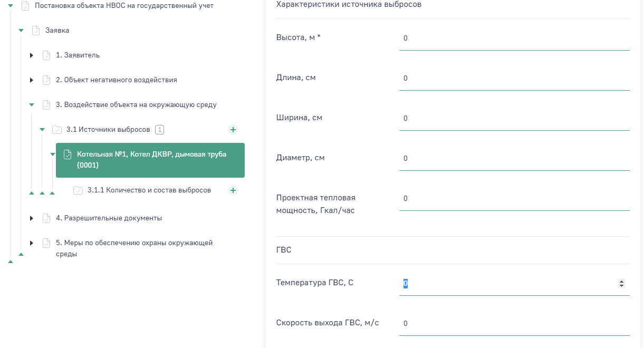Image resolution: width=644 pixels, height=348 pixels.
Task: Expand 2. Объект негативного воздействия node
Action: 32,80
